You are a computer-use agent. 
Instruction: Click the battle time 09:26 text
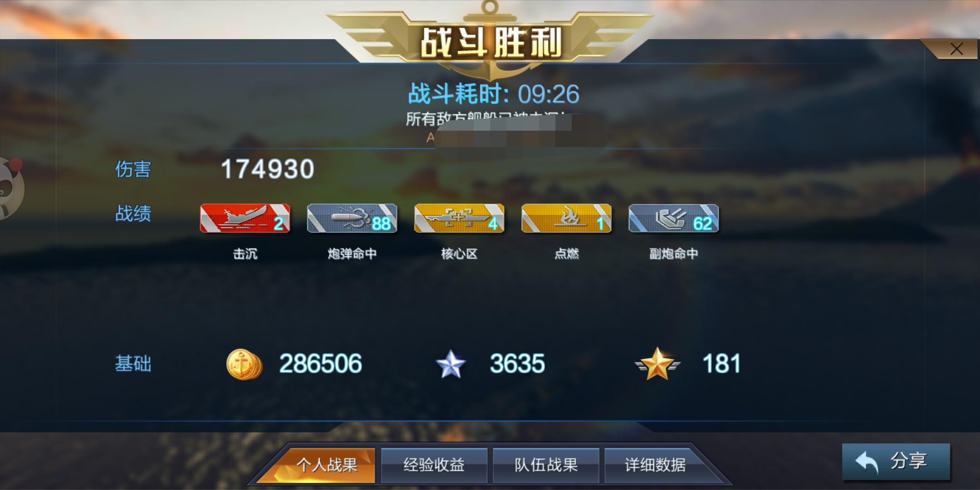coord(549,94)
